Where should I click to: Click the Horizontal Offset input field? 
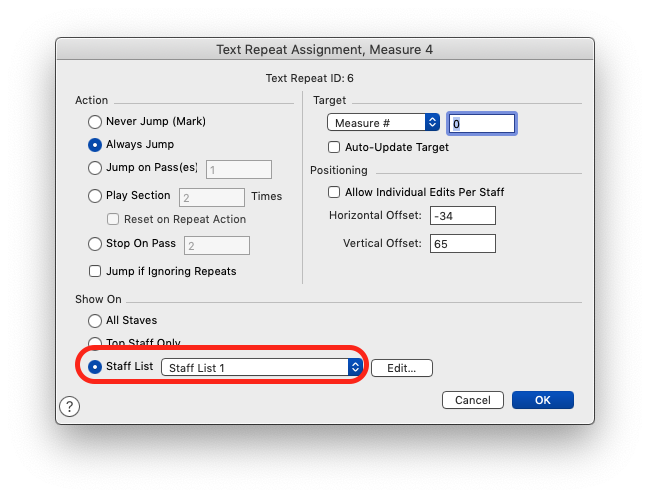pyautogui.click(x=462, y=215)
